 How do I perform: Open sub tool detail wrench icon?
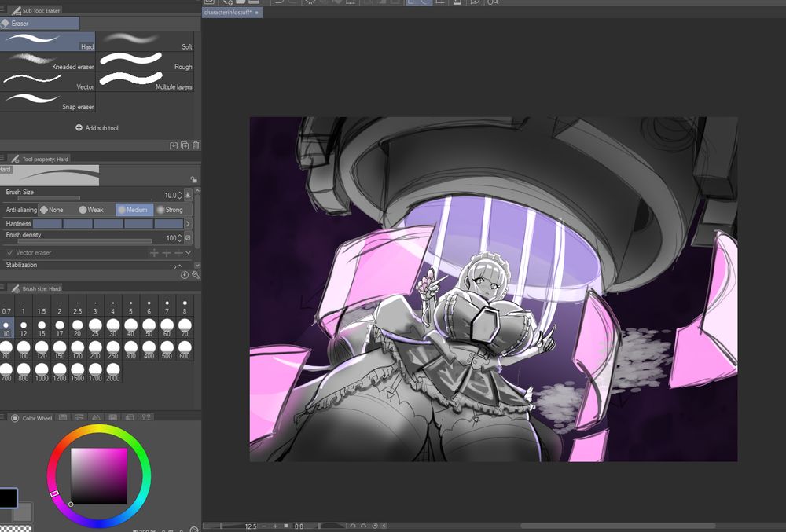pyautogui.click(x=196, y=275)
